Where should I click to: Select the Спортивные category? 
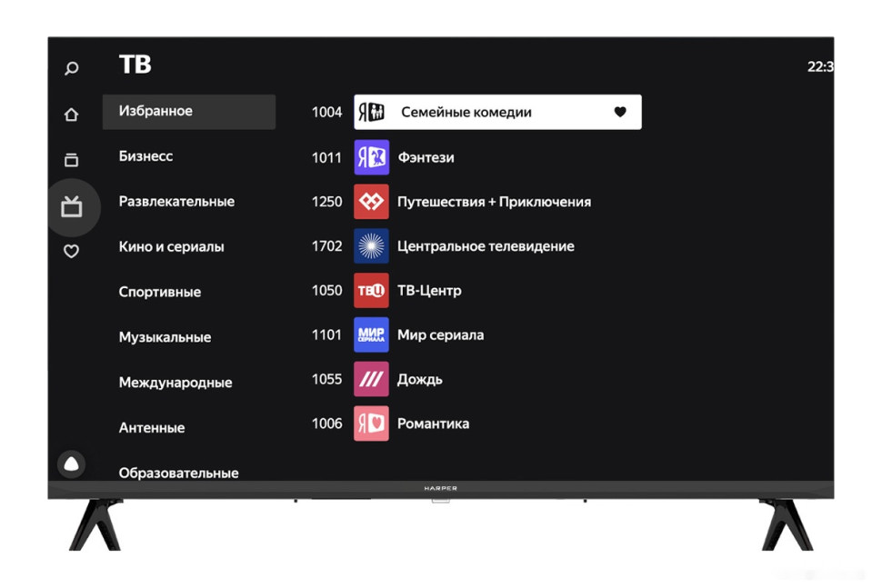tap(160, 292)
